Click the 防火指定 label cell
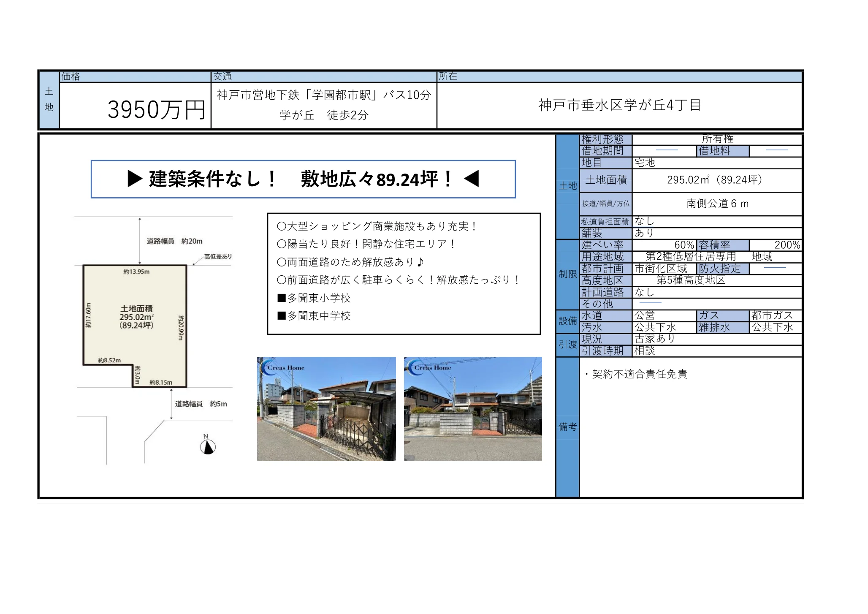The height and width of the screenshot is (614, 868). [723, 269]
